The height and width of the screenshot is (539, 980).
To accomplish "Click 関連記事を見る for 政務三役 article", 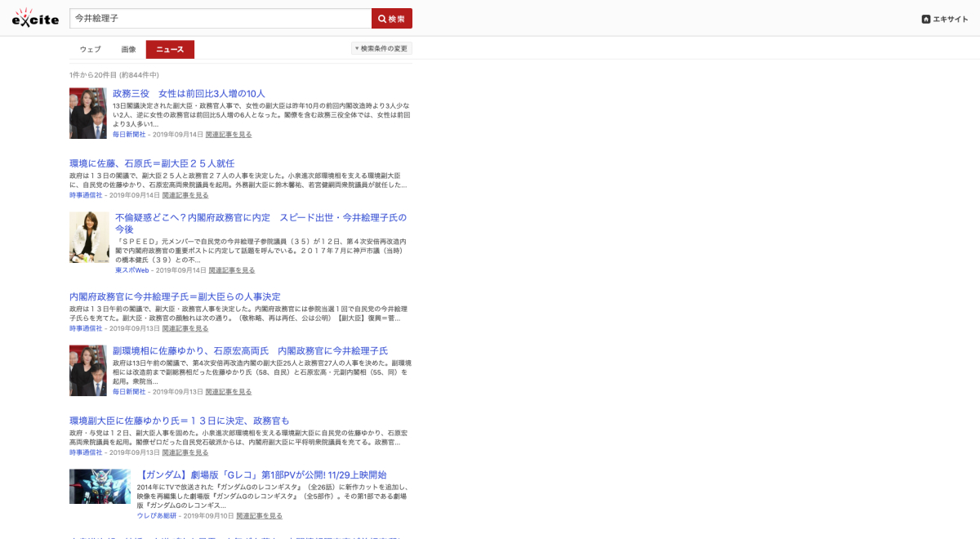I will point(229,134).
